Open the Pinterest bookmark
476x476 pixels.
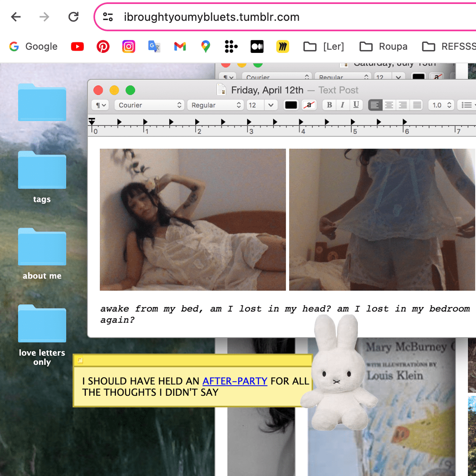click(x=103, y=46)
